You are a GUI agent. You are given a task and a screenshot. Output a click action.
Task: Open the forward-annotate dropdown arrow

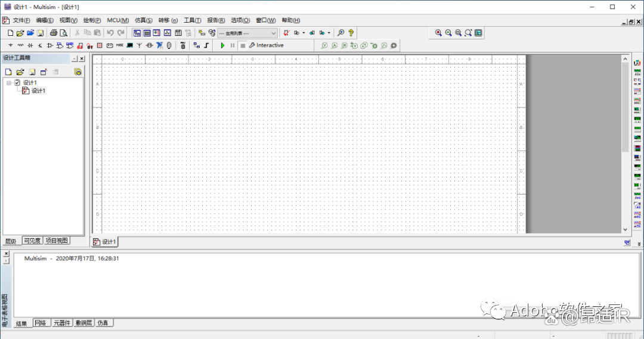click(329, 33)
